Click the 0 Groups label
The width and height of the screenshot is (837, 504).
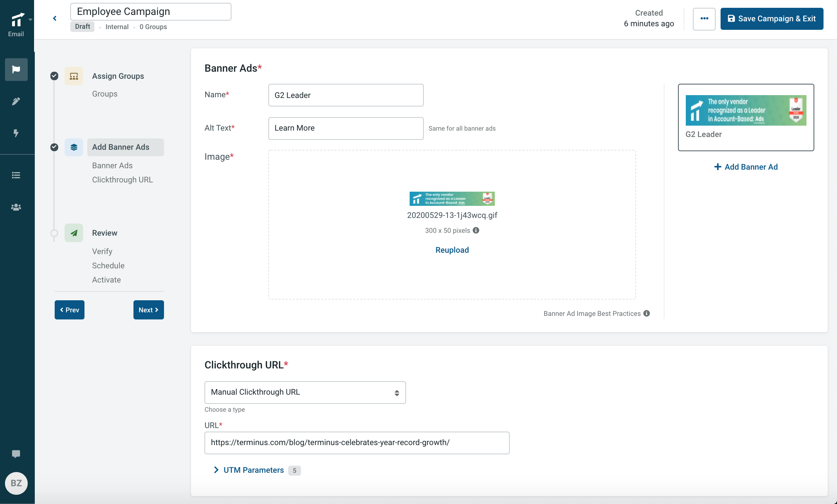point(153,27)
